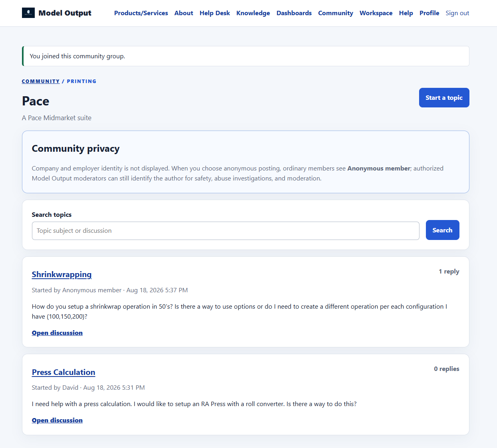Screen dimensions: 497x448
Task: Start a new topic
Action: click(444, 98)
